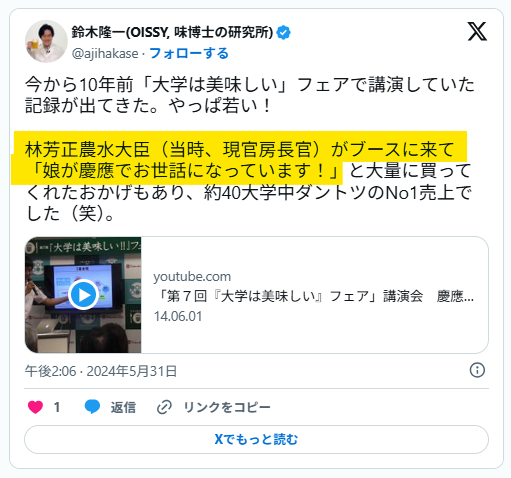This screenshot has height=478, width=511.
Task: Open the @ajihakase handle
Action: (105, 53)
